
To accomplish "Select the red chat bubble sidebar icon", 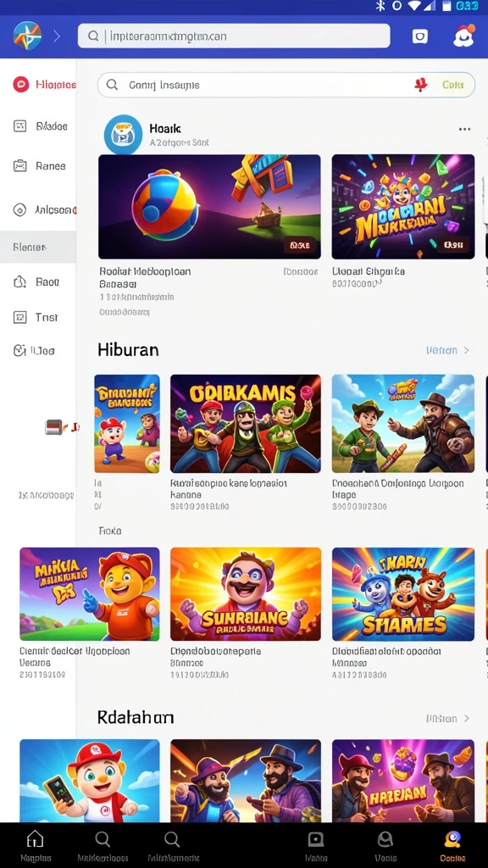I will (x=20, y=85).
